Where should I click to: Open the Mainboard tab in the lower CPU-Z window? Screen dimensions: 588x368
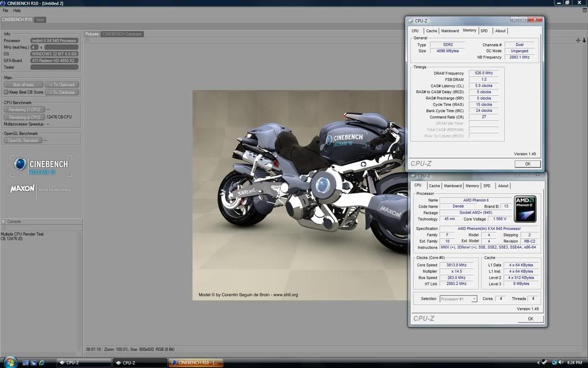coord(452,186)
